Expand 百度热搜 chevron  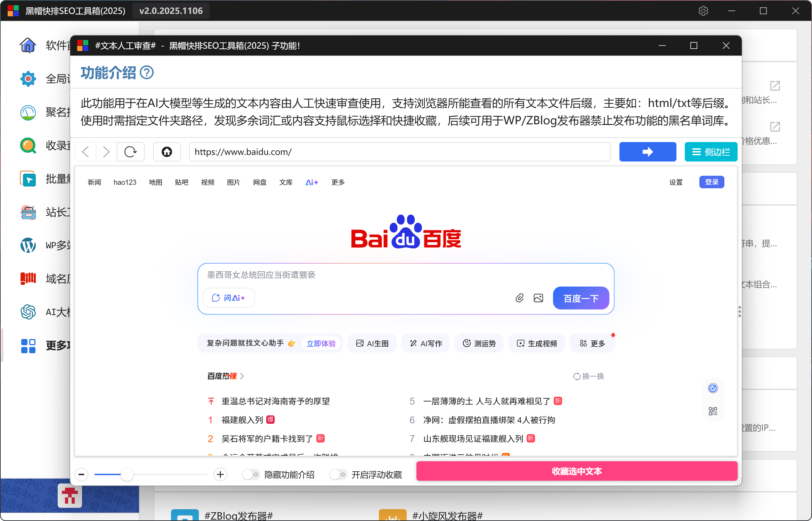(242, 376)
